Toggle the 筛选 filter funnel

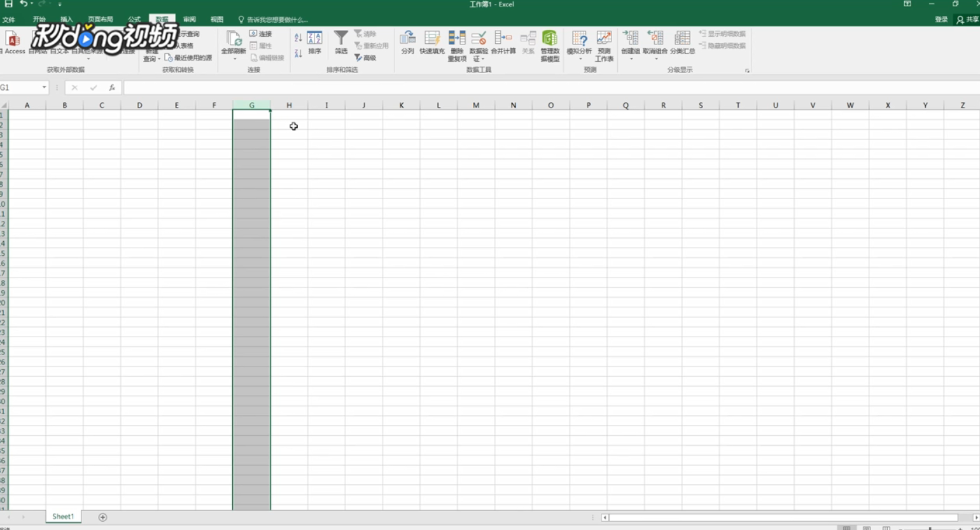coord(341,43)
